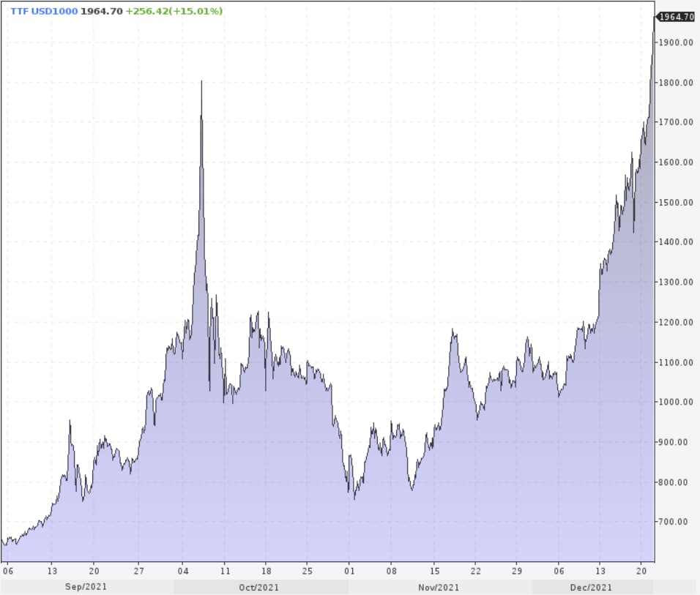
Task: Click the 1600.00 price axis label
Action: pos(677,162)
